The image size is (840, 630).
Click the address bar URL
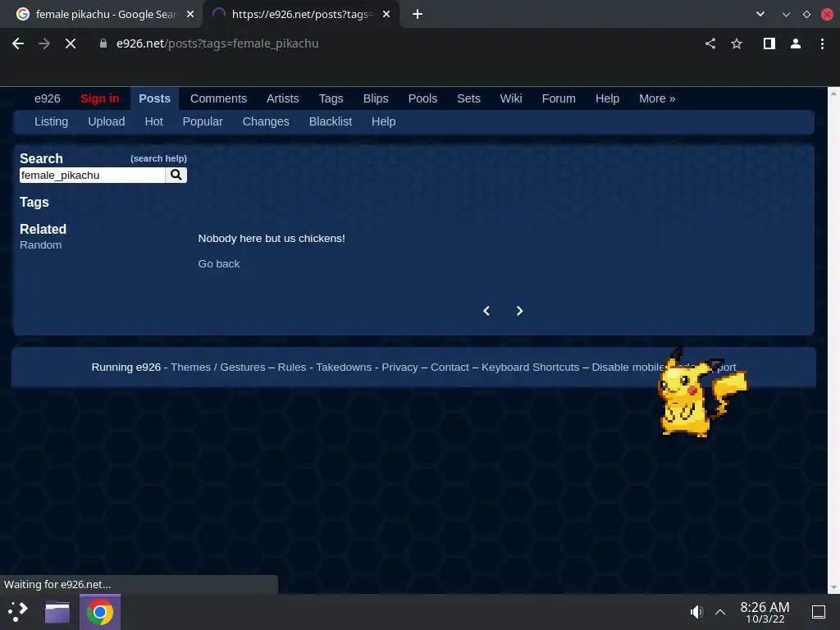click(x=217, y=43)
